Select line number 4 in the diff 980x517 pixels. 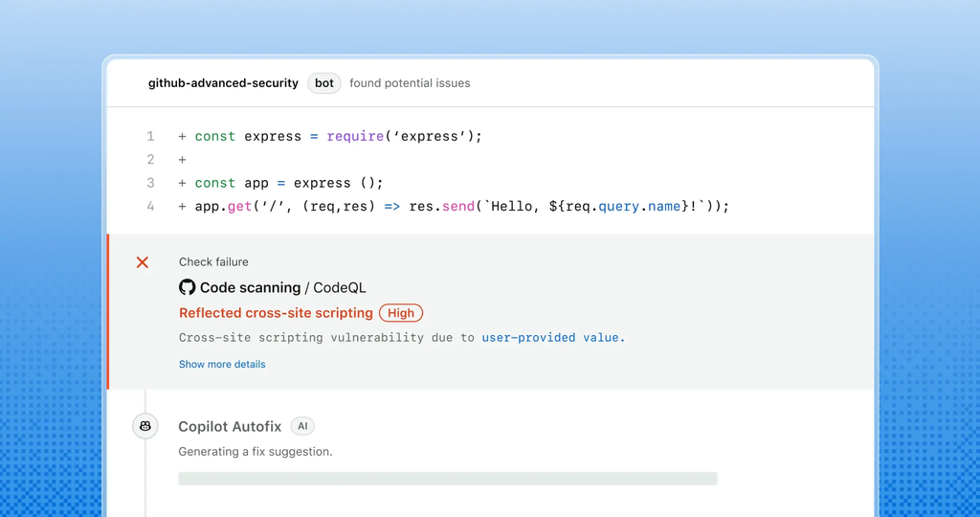[x=150, y=206]
